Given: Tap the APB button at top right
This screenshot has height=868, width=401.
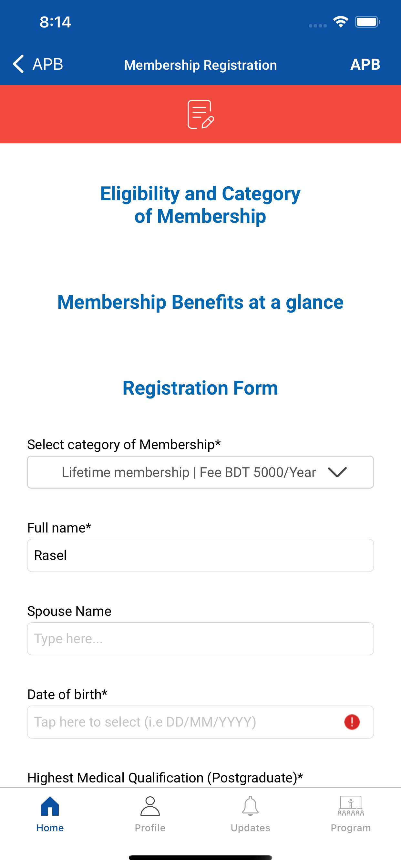Looking at the screenshot, I should 365,64.
